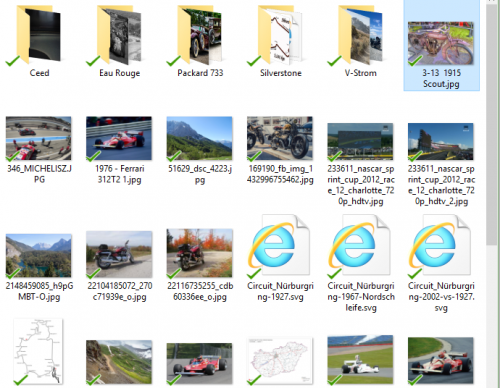Select the circuit track map thumbnail
Screen dimensions: 500x388
(38, 352)
